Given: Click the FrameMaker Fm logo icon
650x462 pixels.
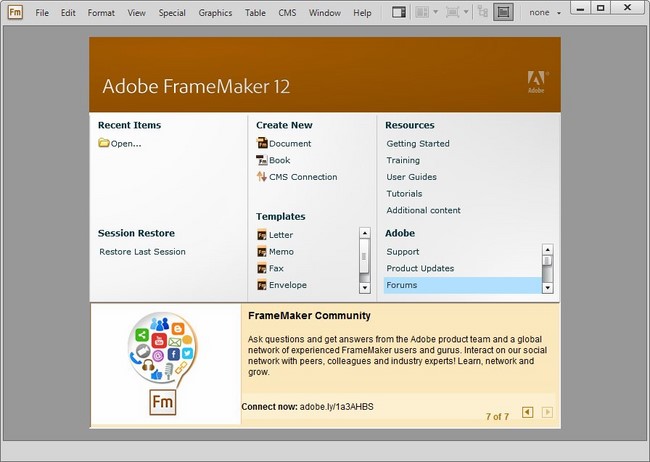Looking at the screenshot, I should pyautogui.click(x=14, y=13).
